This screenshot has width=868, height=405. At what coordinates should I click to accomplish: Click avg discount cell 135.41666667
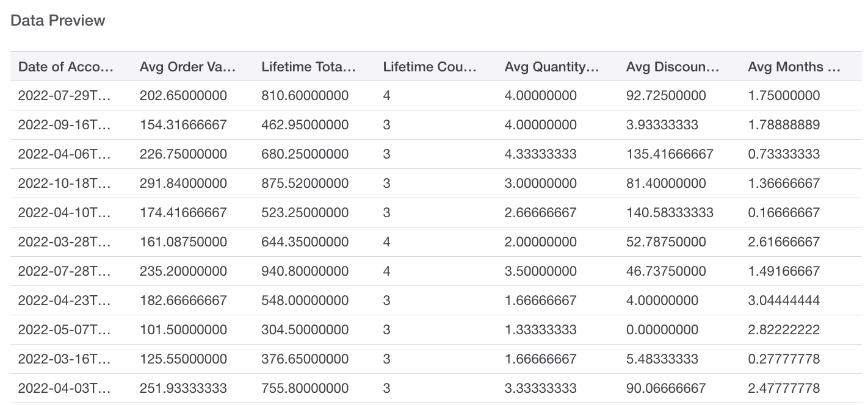(670, 154)
